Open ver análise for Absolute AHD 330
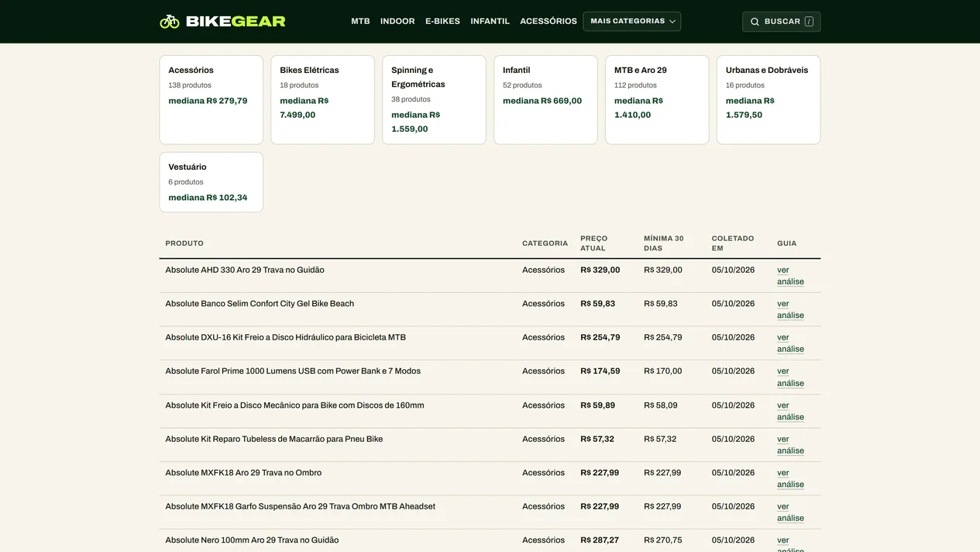Viewport: 980px width, 552px height. click(790, 276)
